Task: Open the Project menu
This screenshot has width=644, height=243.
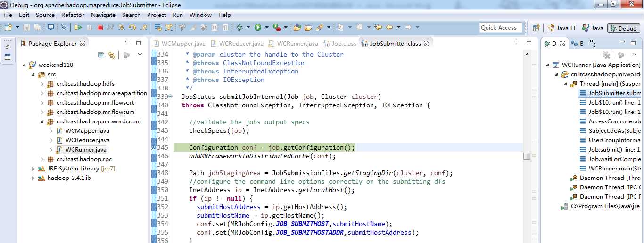Action: (x=157, y=15)
